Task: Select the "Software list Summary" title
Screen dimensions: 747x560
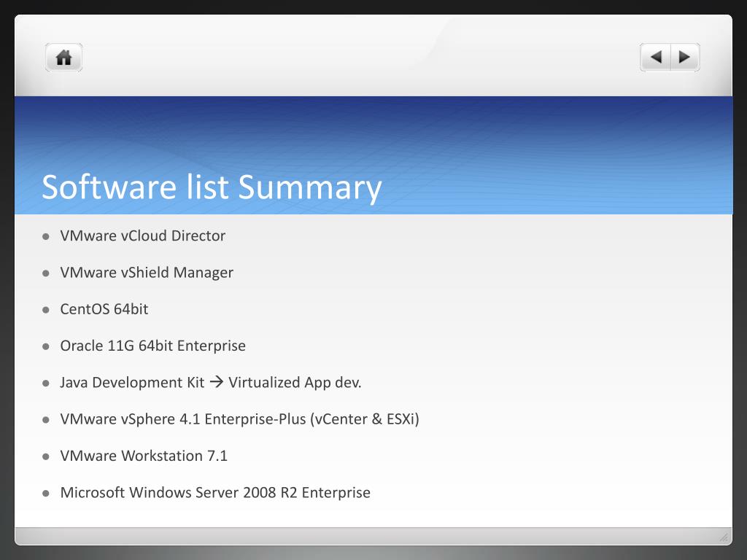Action: click(x=212, y=187)
